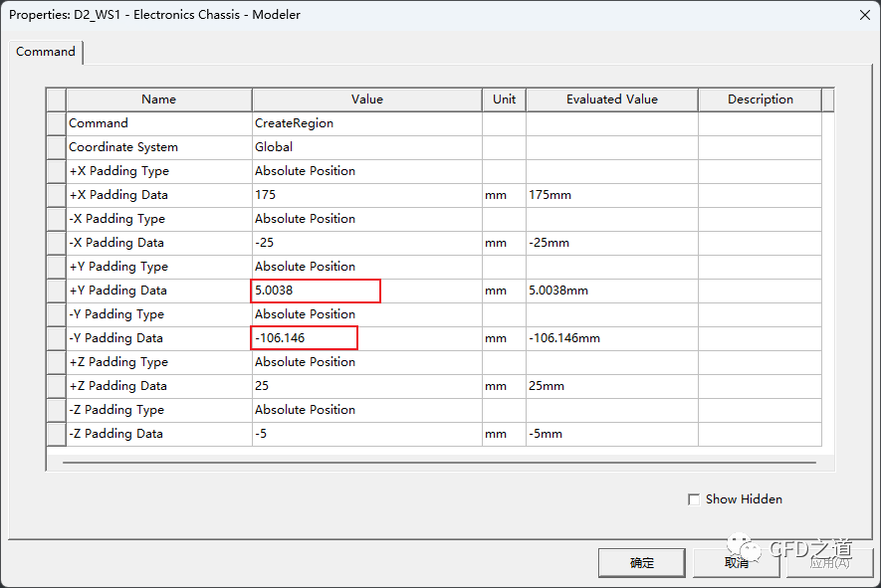Click the 取消 cancel button

pos(736,563)
